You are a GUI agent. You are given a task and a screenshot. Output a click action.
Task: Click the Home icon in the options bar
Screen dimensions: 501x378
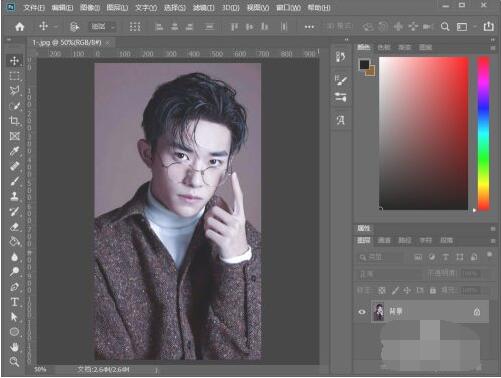pos(20,27)
